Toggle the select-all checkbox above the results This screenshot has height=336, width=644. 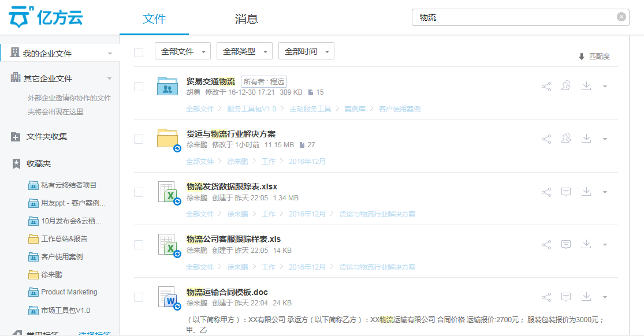point(138,52)
